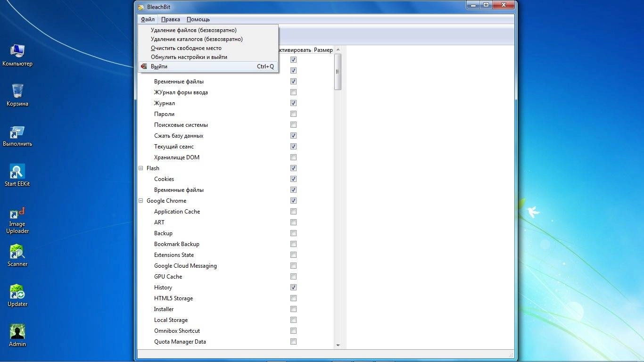Enable the Local Storage checkbox

tap(293, 320)
